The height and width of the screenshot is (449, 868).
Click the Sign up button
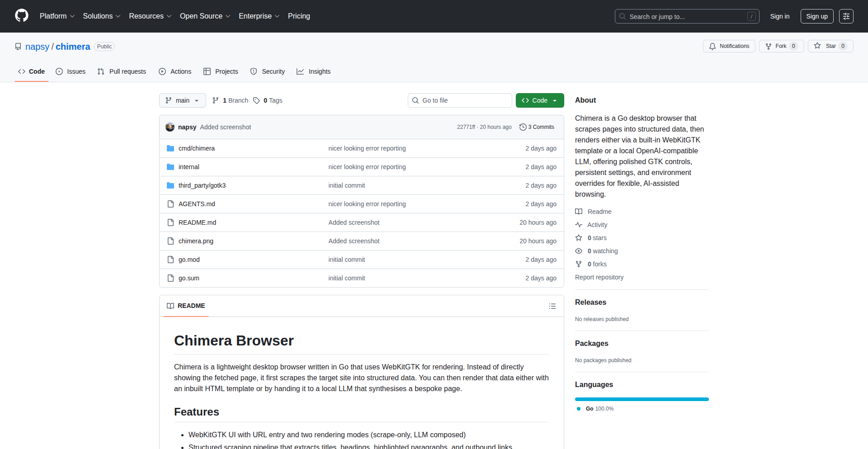coord(816,16)
